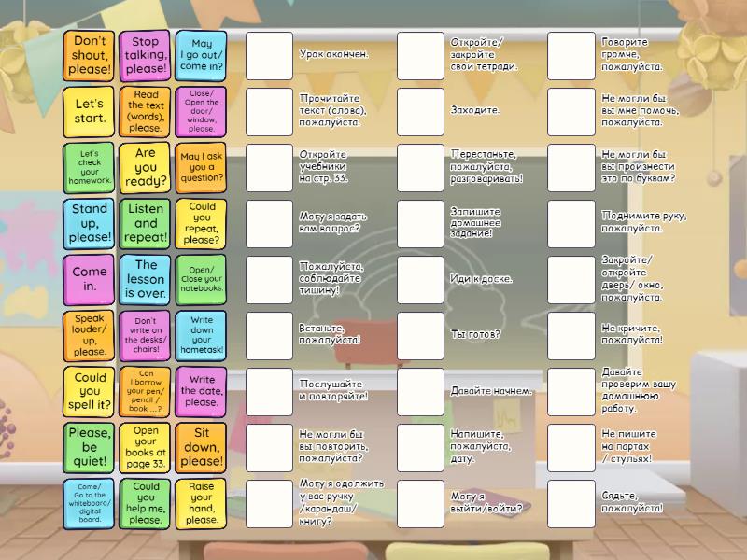Select the "Let's start." yellow tile

tap(90, 111)
